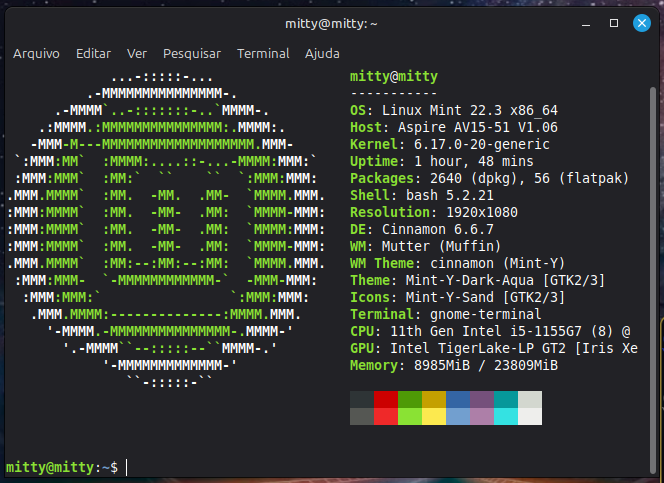Close the terminal with the blue X
The image size is (664, 483).
tap(641, 23)
